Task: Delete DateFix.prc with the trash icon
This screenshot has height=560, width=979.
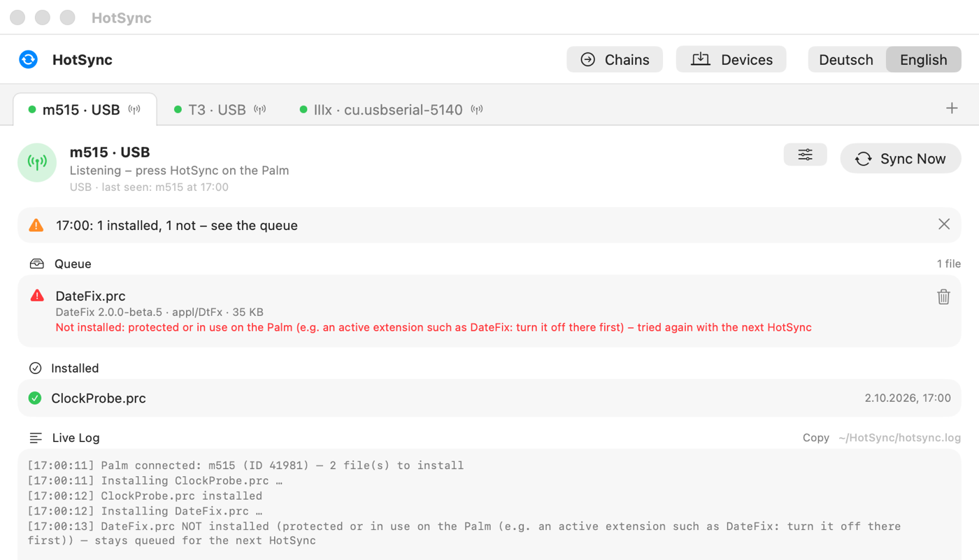Action: [x=943, y=296]
